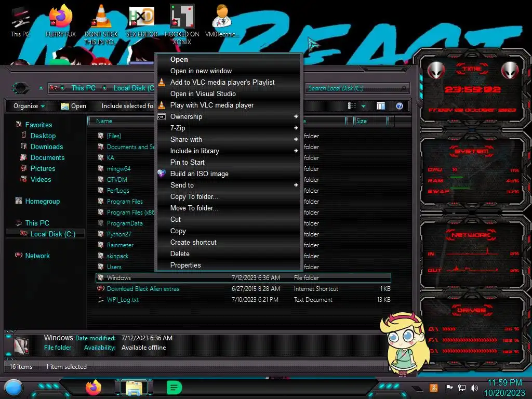Choose Open in the context menu

tap(229, 59)
